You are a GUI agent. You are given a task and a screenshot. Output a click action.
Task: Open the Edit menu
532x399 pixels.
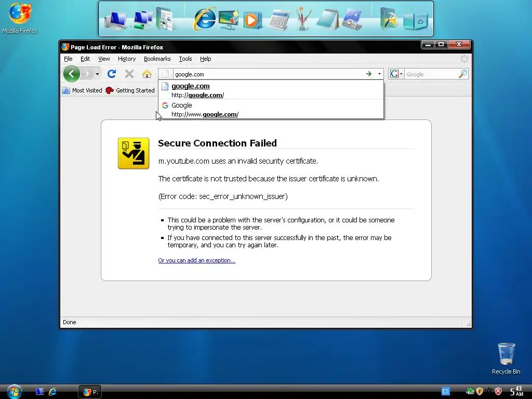pos(85,59)
